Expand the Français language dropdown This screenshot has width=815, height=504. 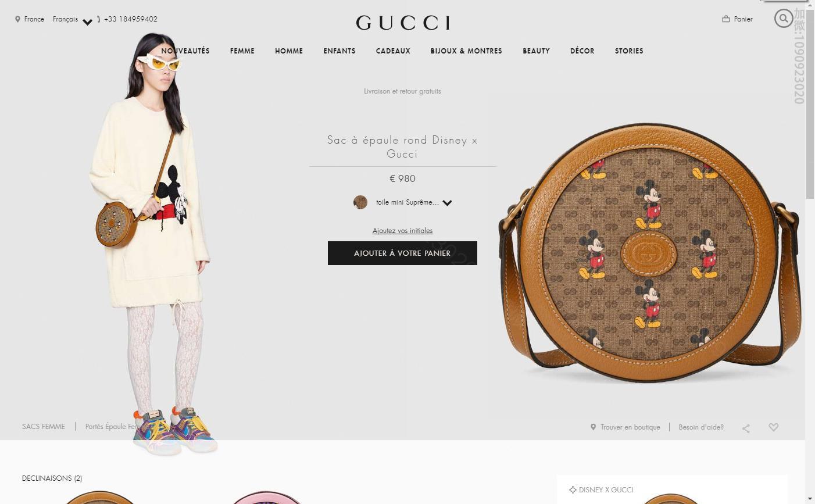point(87,22)
